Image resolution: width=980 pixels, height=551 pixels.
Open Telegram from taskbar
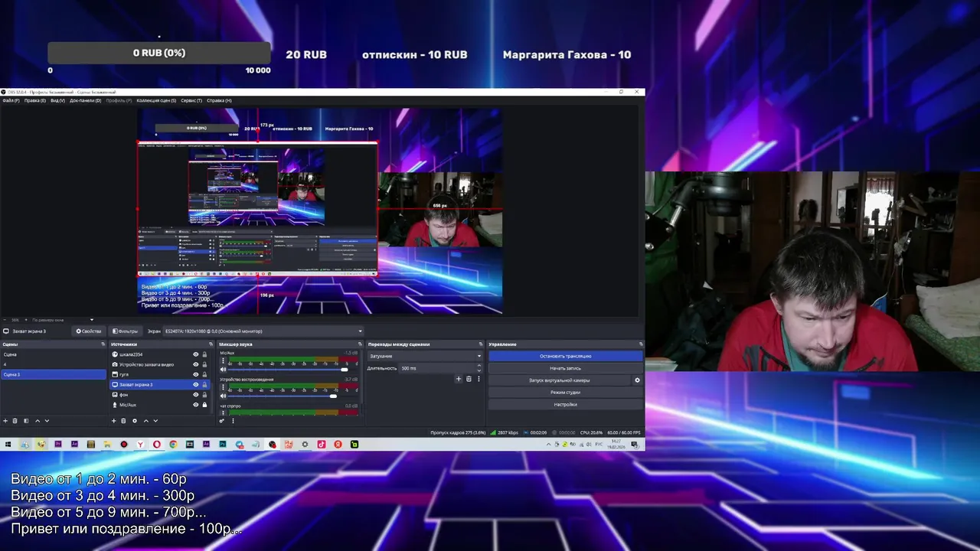click(x=240, y=444)
